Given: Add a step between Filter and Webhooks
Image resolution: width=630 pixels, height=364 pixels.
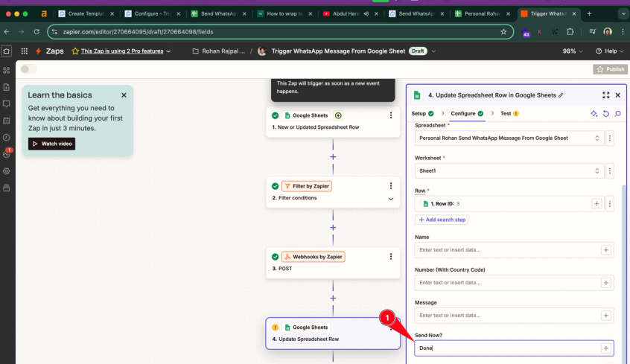Looking at the screenshot, I should pyautogui.click(x=333, y=227).
